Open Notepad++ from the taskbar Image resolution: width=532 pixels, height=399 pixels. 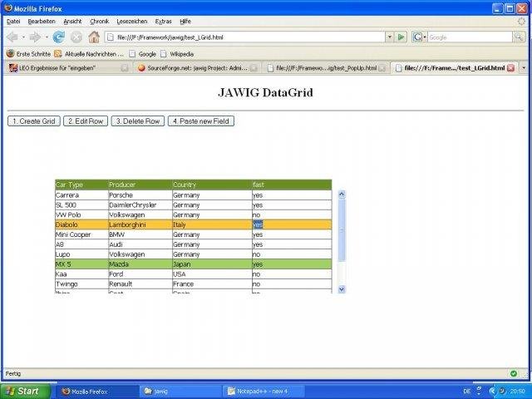(x=264, y=392)
